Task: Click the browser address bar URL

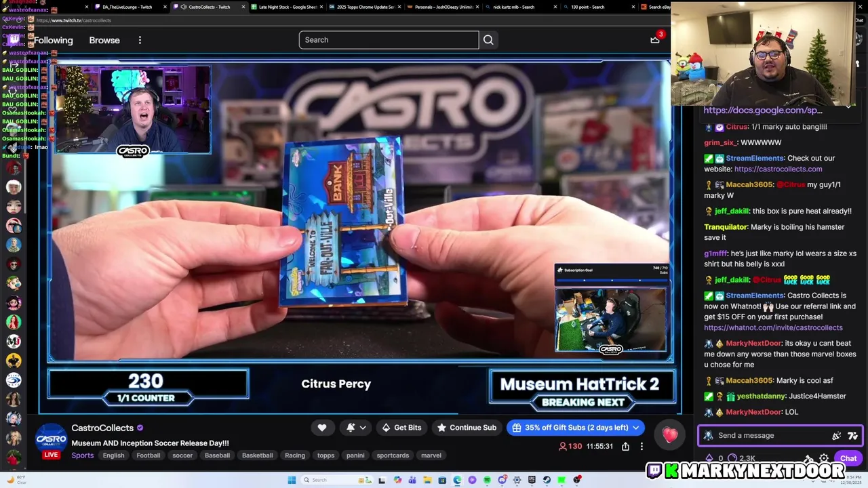Action: [x=73, y=20]
